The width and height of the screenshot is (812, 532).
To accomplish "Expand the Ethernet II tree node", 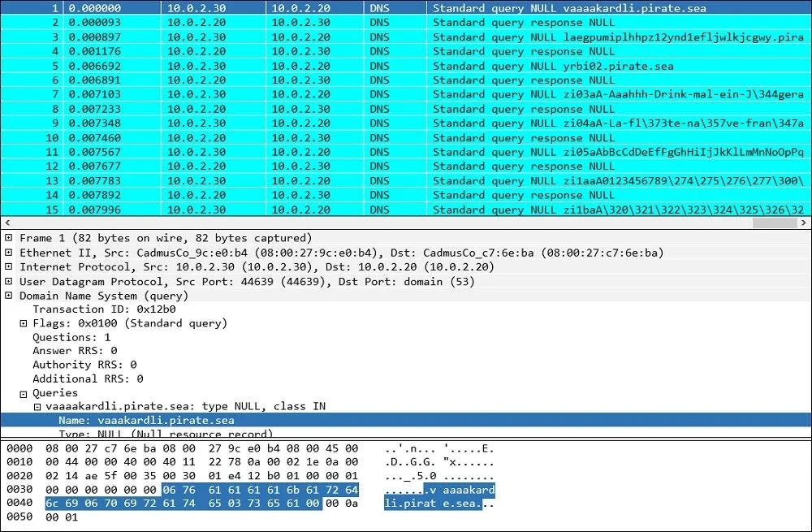I will (x=8, y=253).
